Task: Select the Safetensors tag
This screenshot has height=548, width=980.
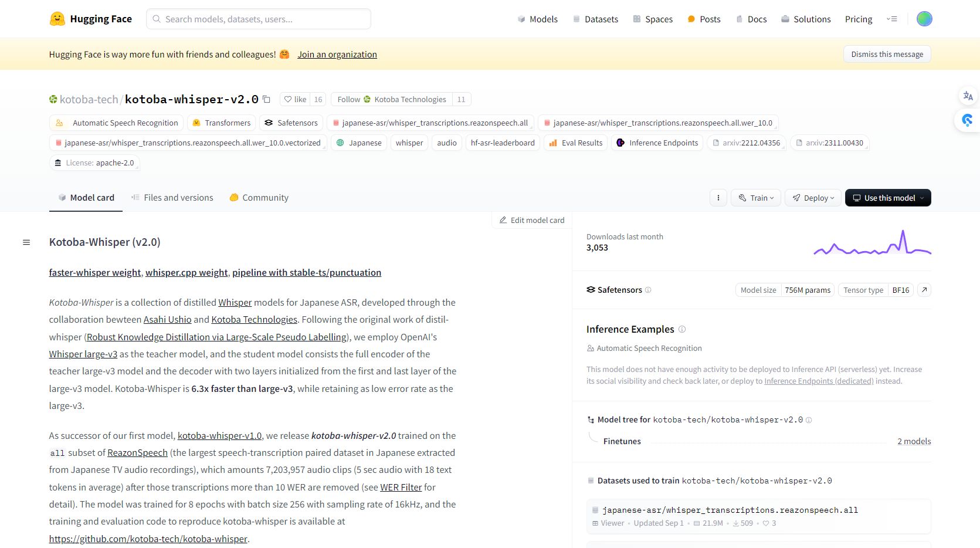Action: coord(291,123)
